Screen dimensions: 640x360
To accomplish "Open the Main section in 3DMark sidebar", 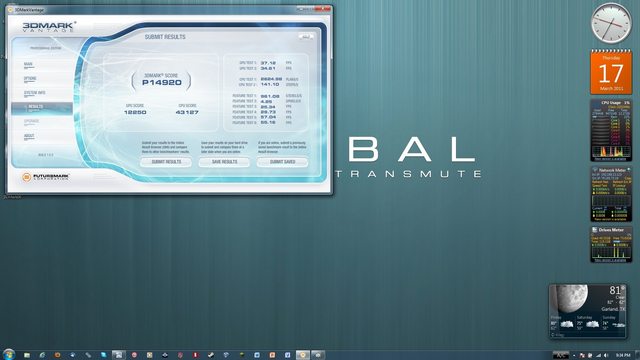I will coord(28,64).
